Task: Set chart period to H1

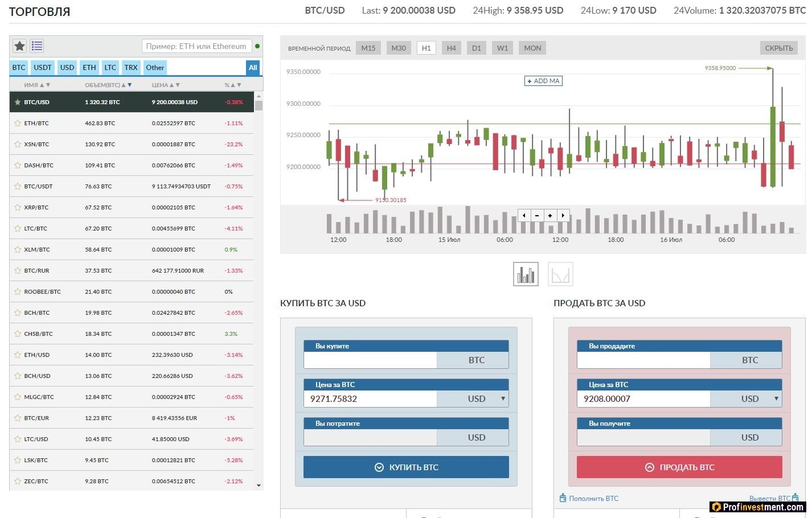Action: pos(426,48)
